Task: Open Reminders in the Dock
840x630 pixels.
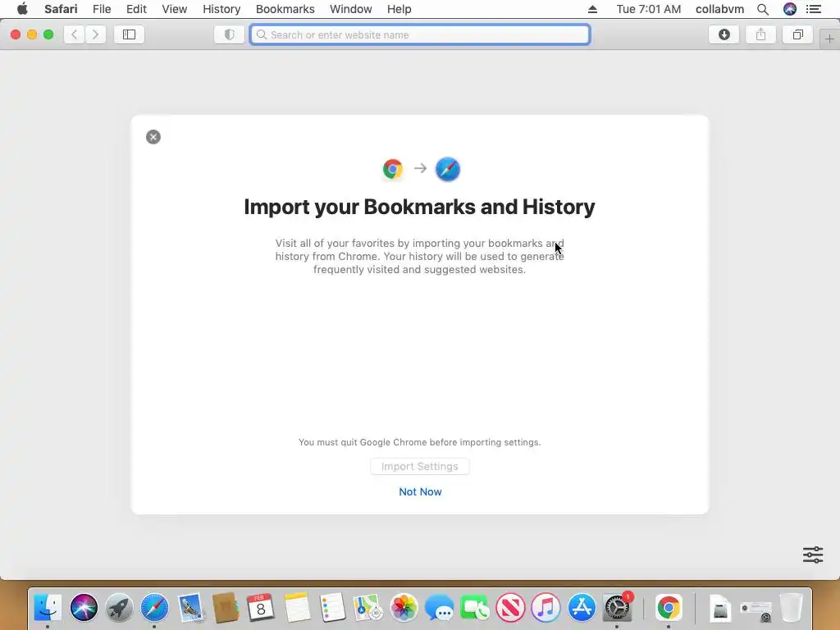Action: coord(332,608)
